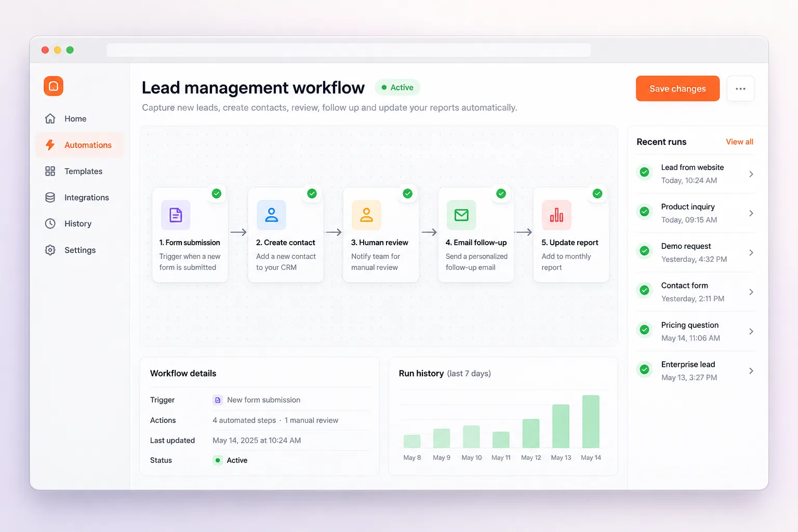
Task: Go to Home in the sidebar
Action: (80, 118)
